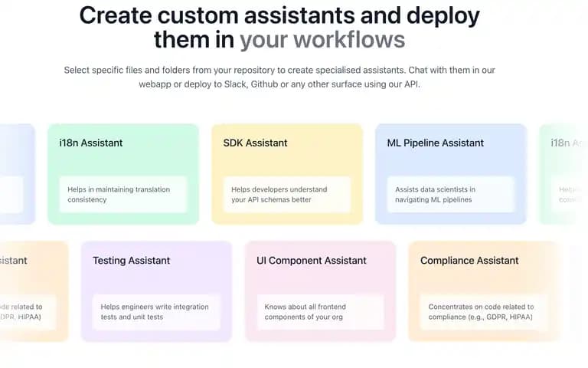Click the gray 'your workflows' heading text
This screenshot has width=588, height=368.
[322, 40]
